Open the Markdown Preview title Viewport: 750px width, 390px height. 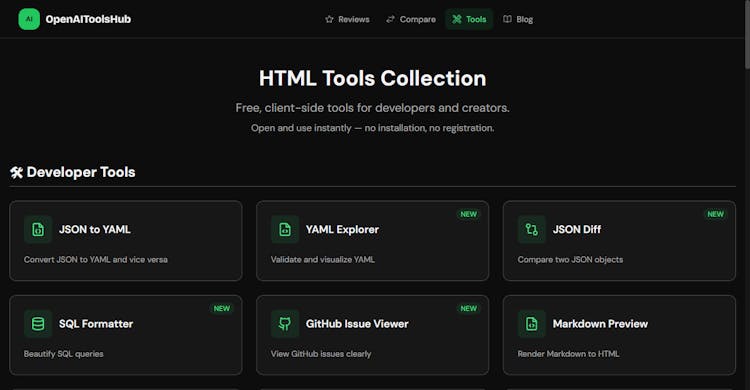pyautogui.click(x=600, y=324)
